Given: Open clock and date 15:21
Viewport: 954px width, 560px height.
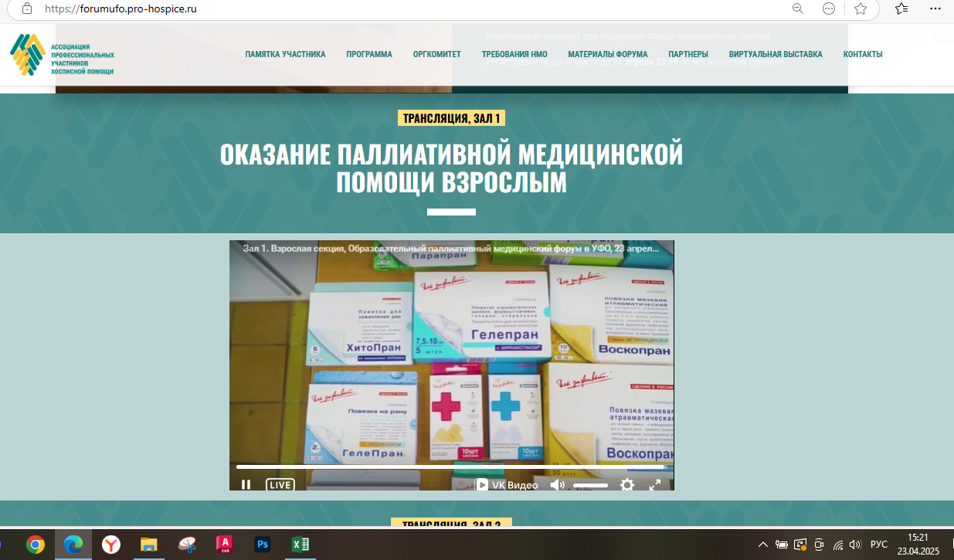Looking at the screenshot, I should [918, 545].
